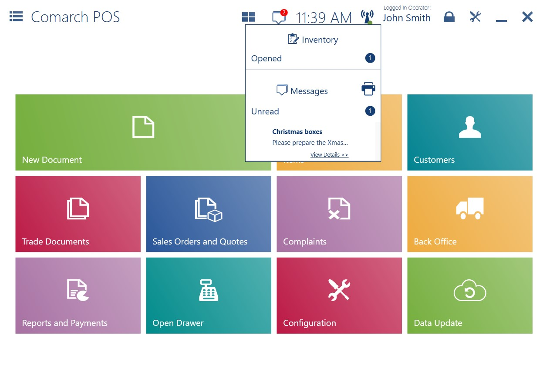Select the Opened inventory row
This screenshot has height=392, width=543.
313,58
